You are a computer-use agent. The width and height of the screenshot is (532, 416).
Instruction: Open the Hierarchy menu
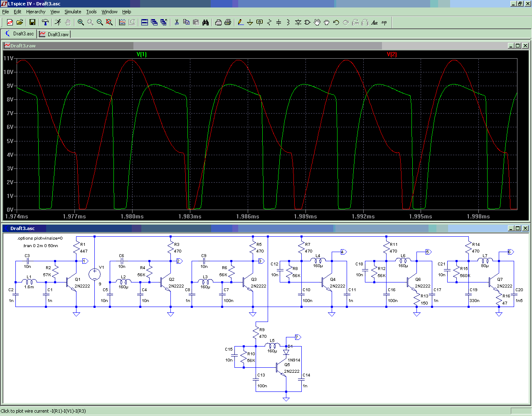[36, 12]
